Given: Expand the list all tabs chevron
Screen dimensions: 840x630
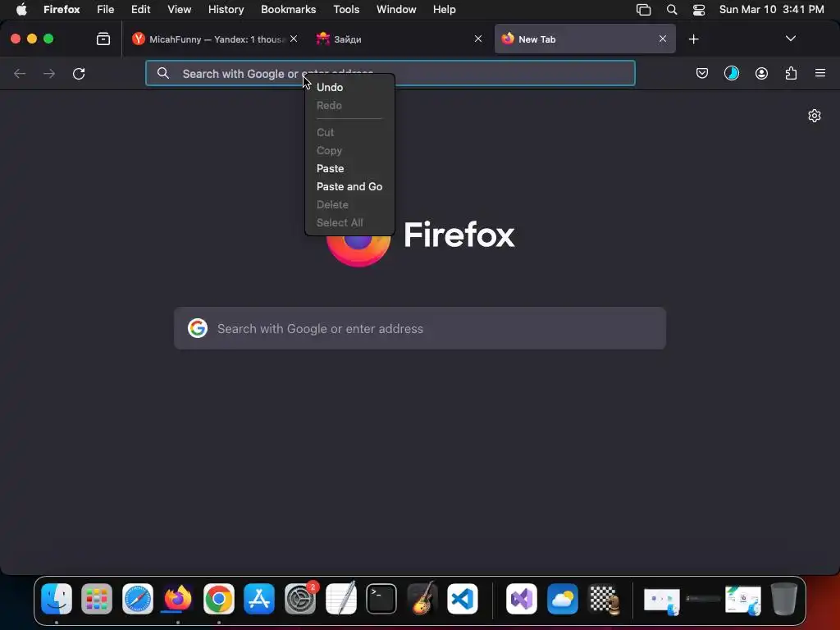Looking at the screenshot, I should coord(790,39).
